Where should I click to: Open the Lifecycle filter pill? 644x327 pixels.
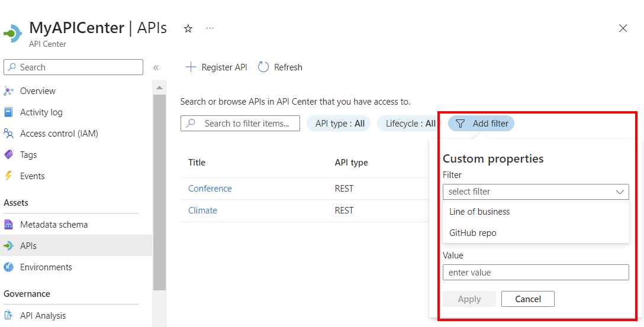click(x=409, y=124)
